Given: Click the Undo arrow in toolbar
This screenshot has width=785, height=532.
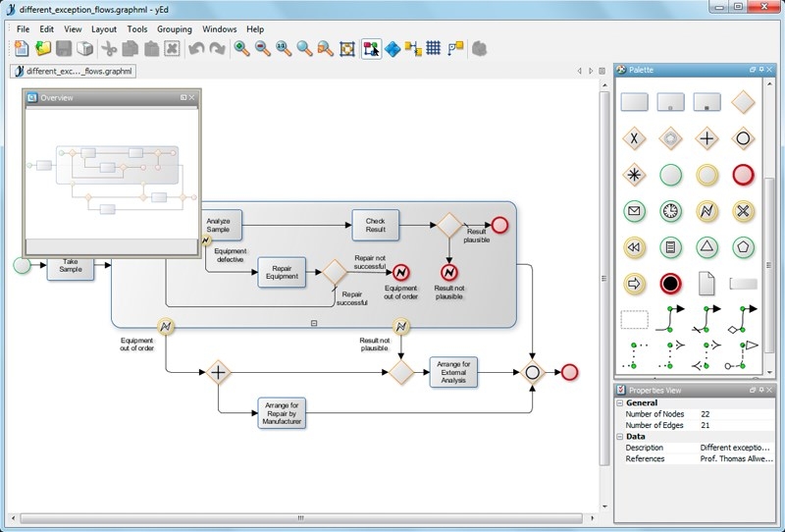Looking at the screenshot, I should coord(197,48).
